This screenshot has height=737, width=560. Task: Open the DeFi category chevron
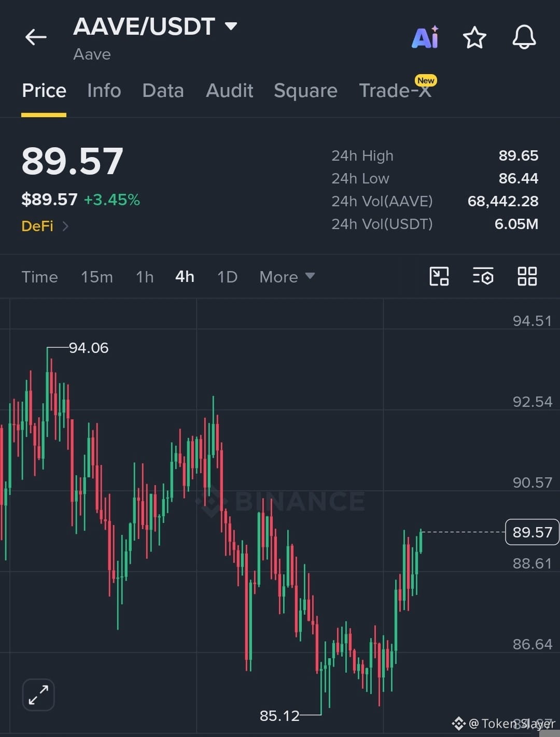pos(65,226)
